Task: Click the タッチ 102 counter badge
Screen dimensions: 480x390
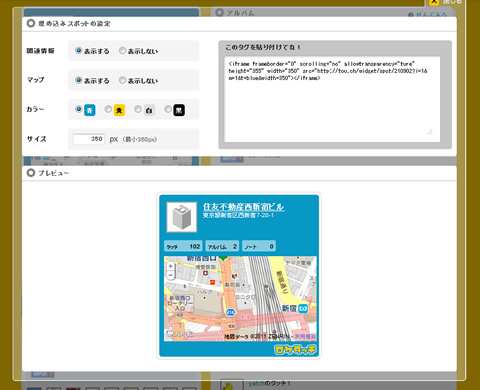Action: point(183,246)
